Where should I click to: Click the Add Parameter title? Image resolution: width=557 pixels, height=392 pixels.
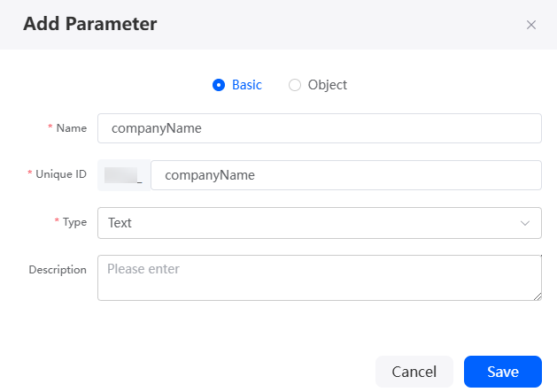[x=89, y=24]
